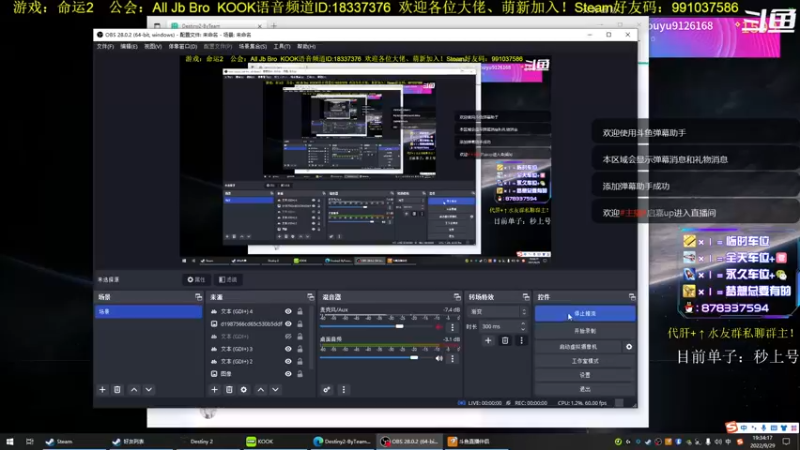The image size is (800, 450).
Task: Open advanced audio properties gears icon
Action: [x=327, y=390]
